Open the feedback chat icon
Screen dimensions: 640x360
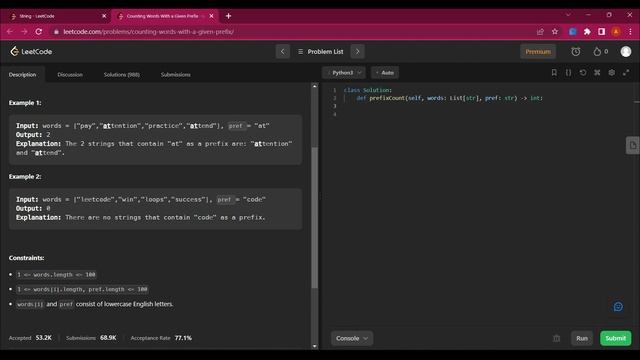[x=618, y=307]
